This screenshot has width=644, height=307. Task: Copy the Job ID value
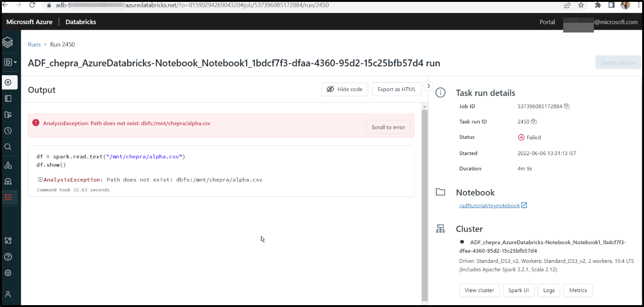pos(566,106)
